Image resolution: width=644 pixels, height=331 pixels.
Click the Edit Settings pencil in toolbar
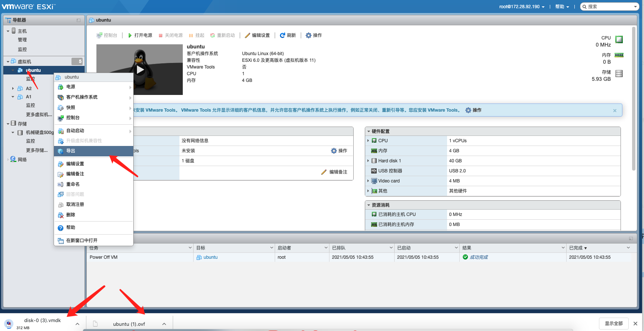(257, 35)
